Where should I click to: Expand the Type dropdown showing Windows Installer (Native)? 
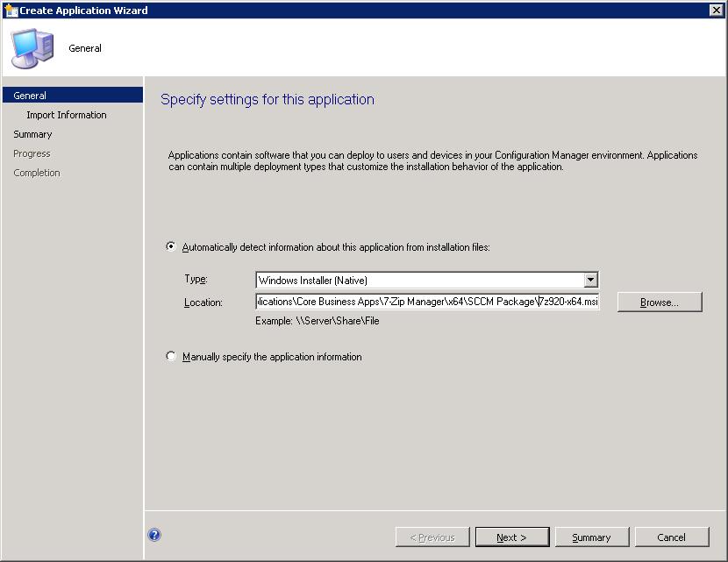click(590, 281)
